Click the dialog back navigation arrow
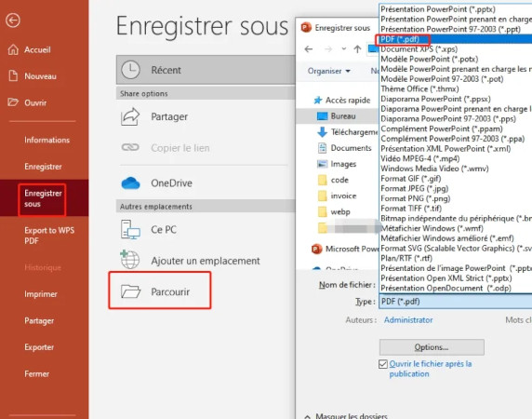This screenshot has height=419, width=532. pos(309,49)
